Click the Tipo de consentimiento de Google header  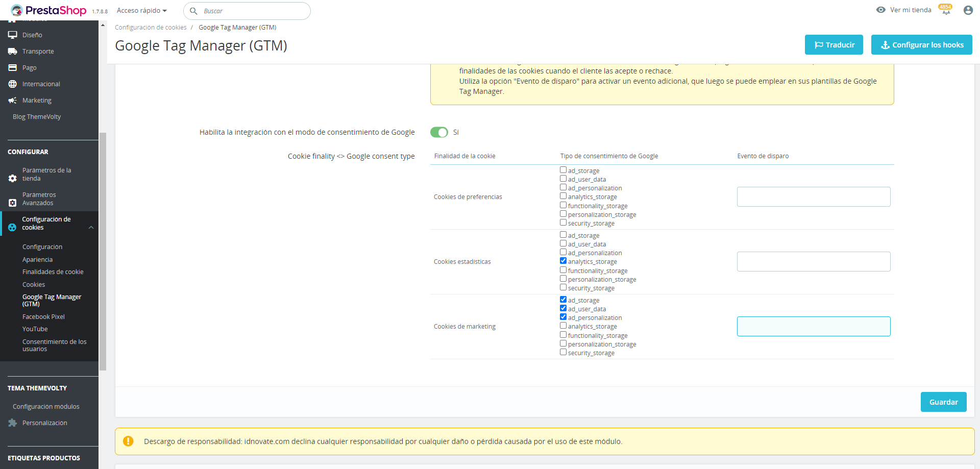pos(609,156)
